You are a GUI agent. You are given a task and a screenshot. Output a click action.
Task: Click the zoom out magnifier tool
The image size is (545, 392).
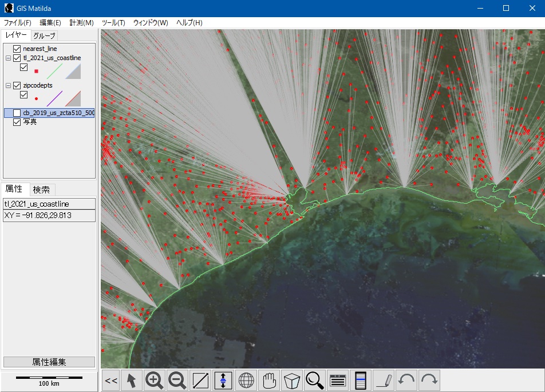pyautogui.click(x=177, y=381)
